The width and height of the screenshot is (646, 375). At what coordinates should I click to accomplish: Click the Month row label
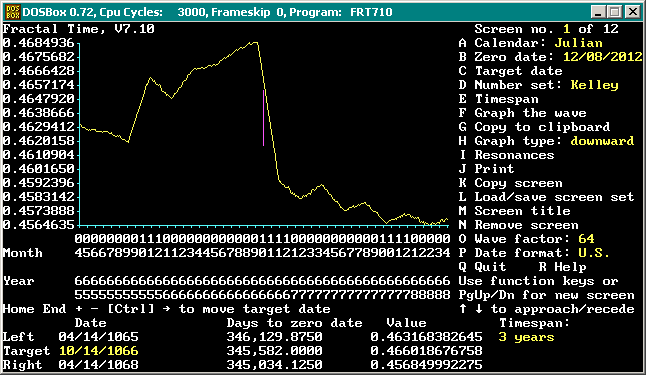23,253
